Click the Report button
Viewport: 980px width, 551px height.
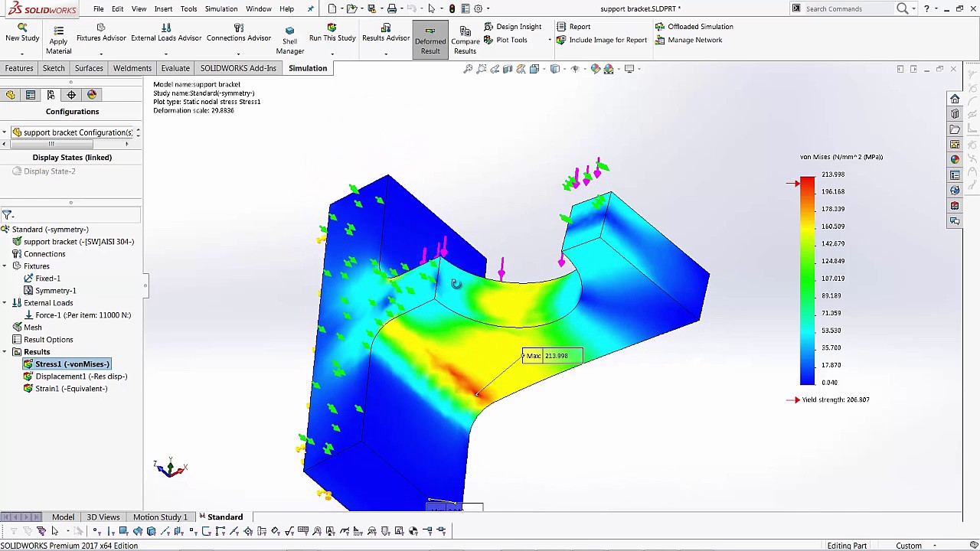point(573,27)
